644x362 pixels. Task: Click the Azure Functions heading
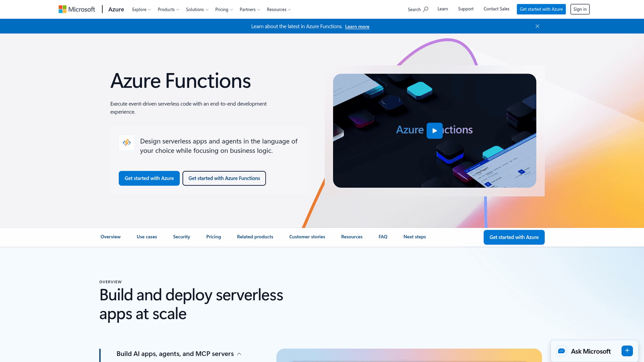[181, 81]
